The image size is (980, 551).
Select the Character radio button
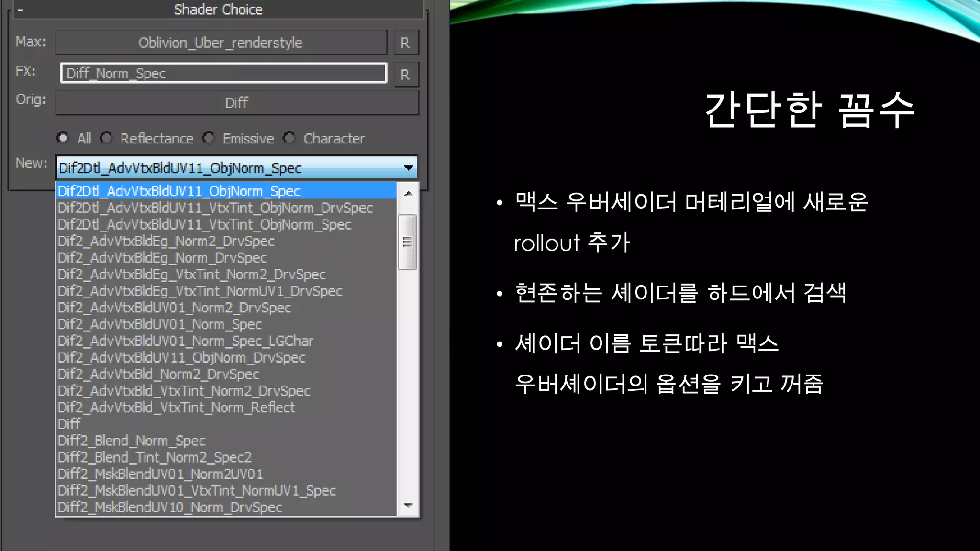coord(289,138)
